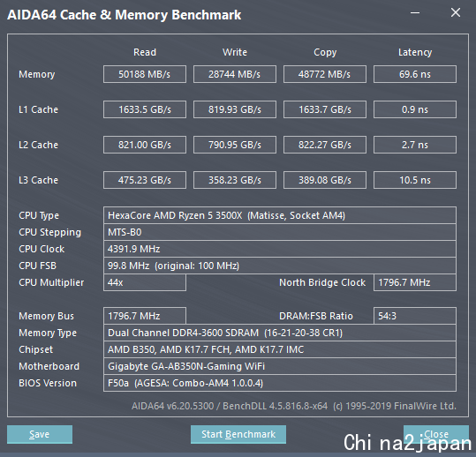Click the Close button at the bottom
The width and height of the screenshot is (476, 457).
coord(436,434)
